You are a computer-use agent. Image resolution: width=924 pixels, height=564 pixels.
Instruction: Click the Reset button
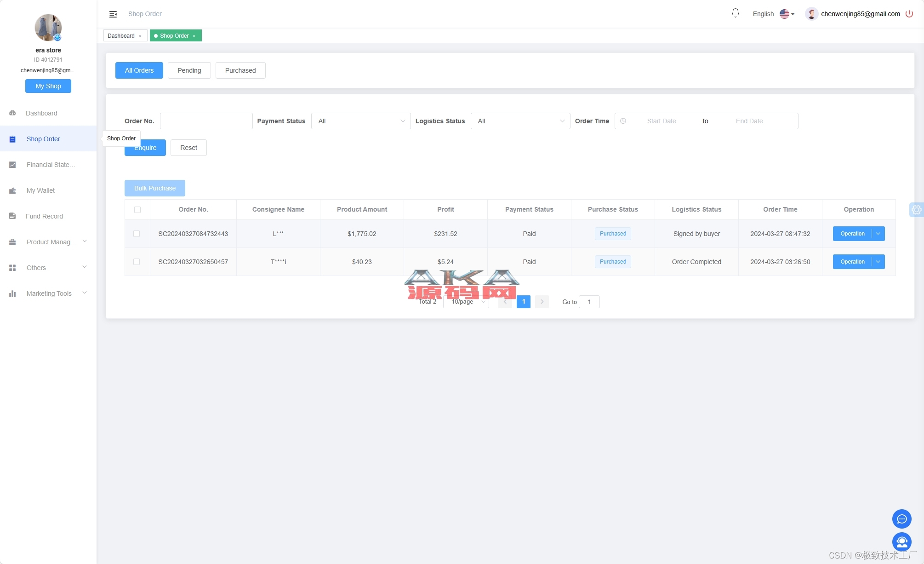point(188,148)
